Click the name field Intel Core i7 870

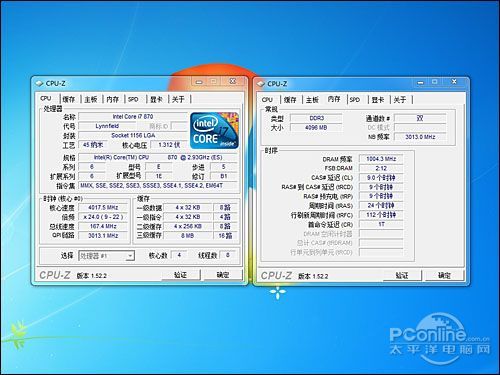pos(133,116)
